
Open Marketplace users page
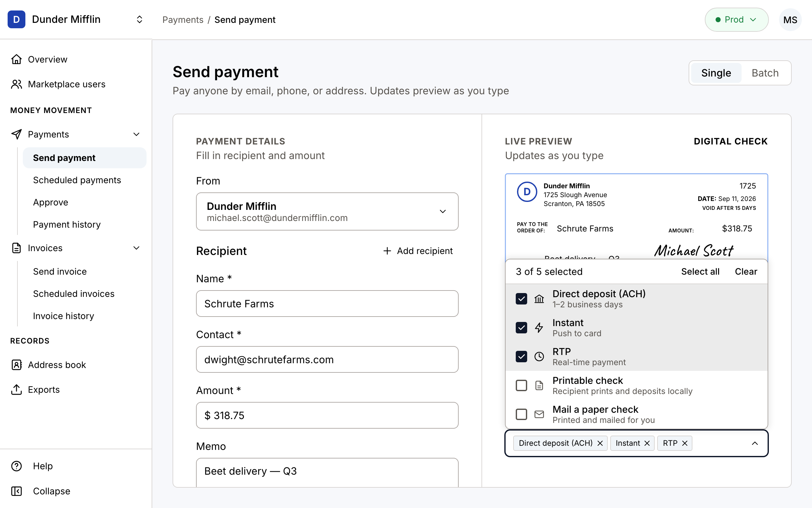(x=76, y=84)
